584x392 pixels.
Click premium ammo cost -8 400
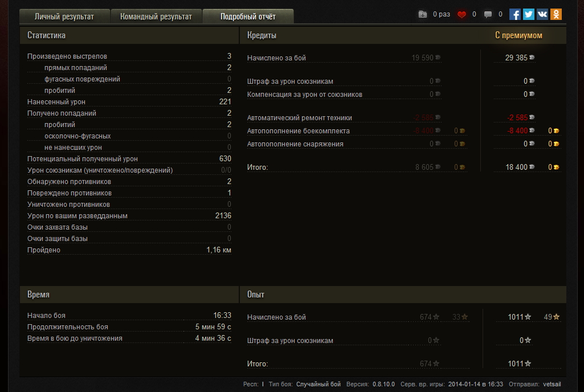[x=517, y=131]
